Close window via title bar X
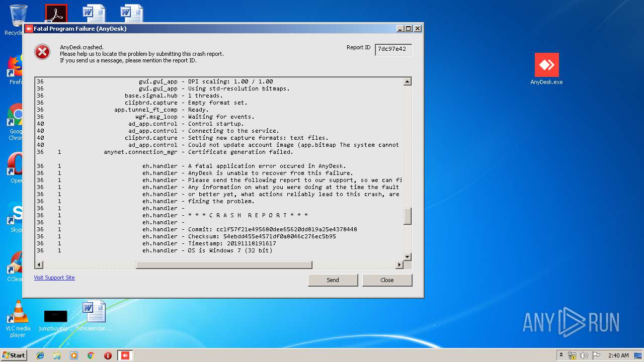The image size is (644, 362). (417, 29)
